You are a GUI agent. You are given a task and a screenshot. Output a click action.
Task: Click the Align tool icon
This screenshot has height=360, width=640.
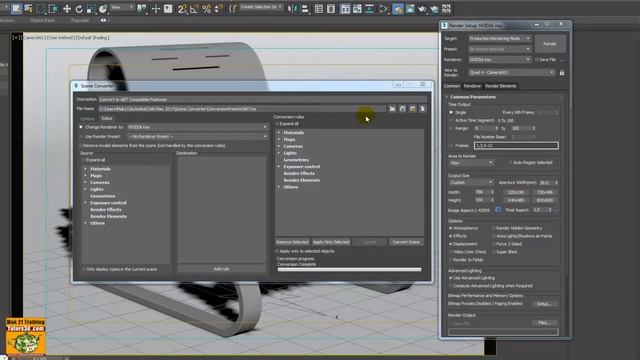coord(305,9)
